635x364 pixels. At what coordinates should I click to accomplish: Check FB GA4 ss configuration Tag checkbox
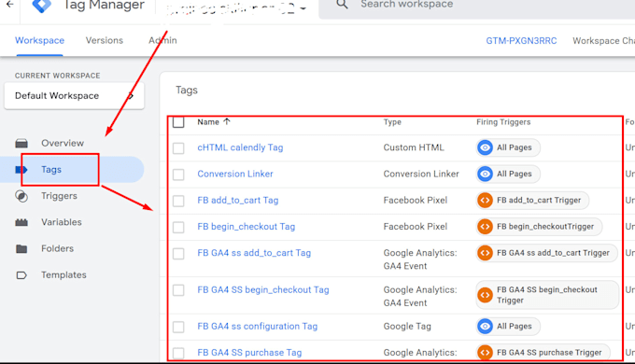(x=178, y=327)
